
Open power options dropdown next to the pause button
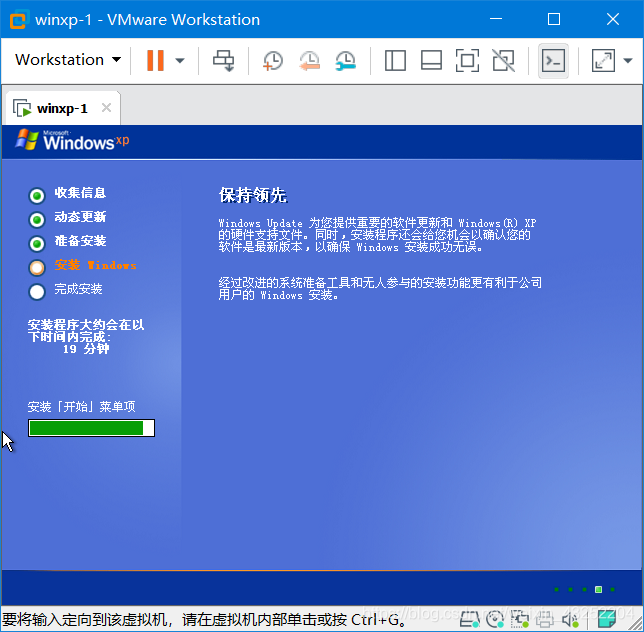coord(179,60)
